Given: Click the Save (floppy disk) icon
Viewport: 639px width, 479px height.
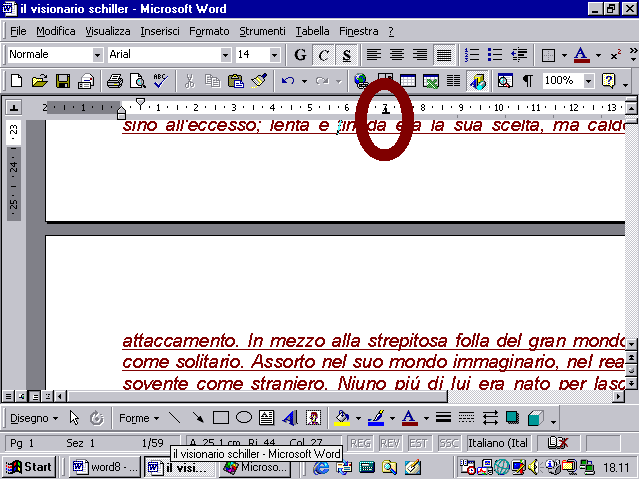Looking at the screenshot, I should pyautogui.click(x=62, y=81).
